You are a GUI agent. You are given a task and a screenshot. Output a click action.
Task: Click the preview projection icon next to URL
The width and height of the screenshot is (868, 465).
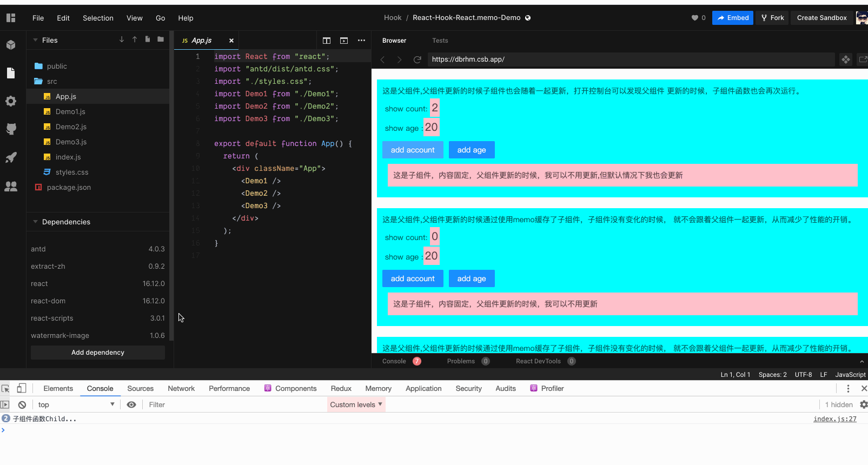[x=846, y=59]
